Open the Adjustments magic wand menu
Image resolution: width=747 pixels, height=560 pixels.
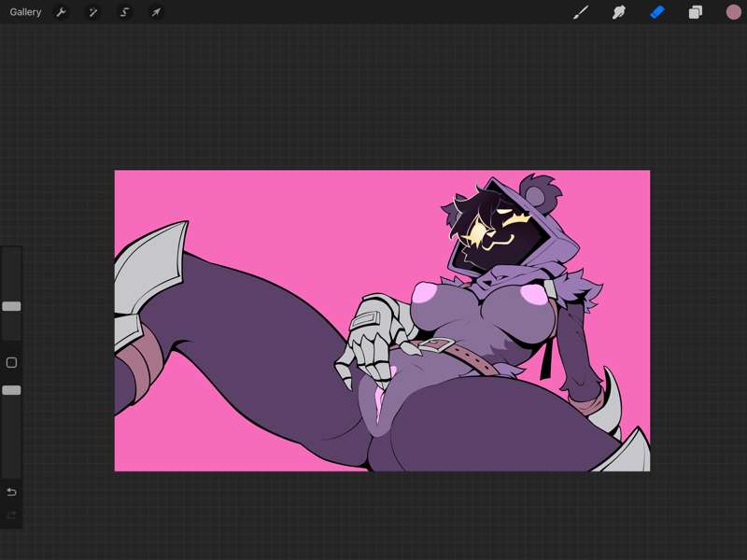[92, 12]
